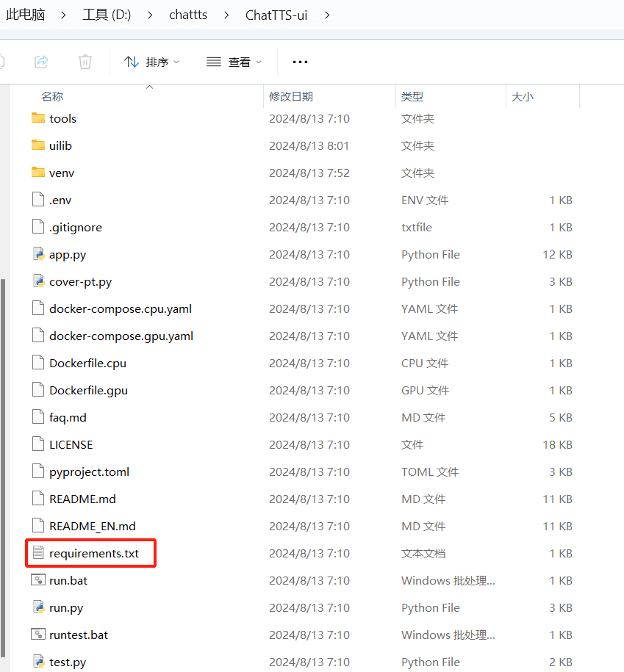
Task: Select the venv folder icon
Action: (38, 173)
